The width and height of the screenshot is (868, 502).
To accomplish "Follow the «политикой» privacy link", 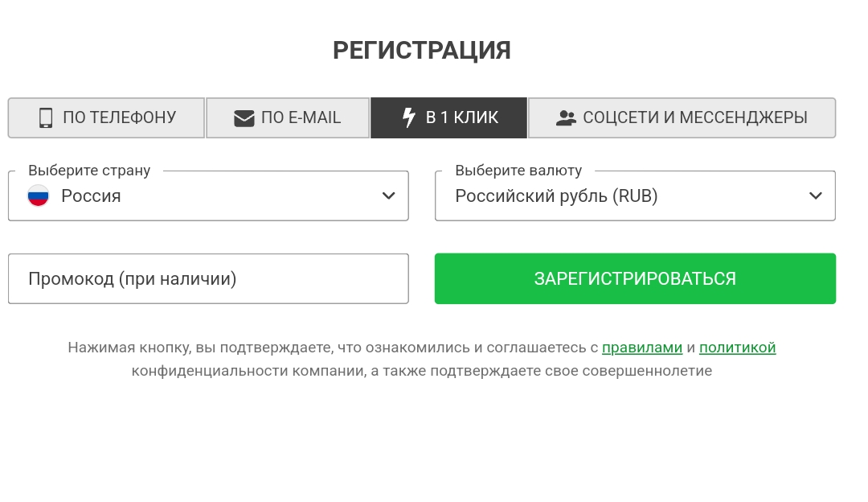I will click(x=737, y=348).
